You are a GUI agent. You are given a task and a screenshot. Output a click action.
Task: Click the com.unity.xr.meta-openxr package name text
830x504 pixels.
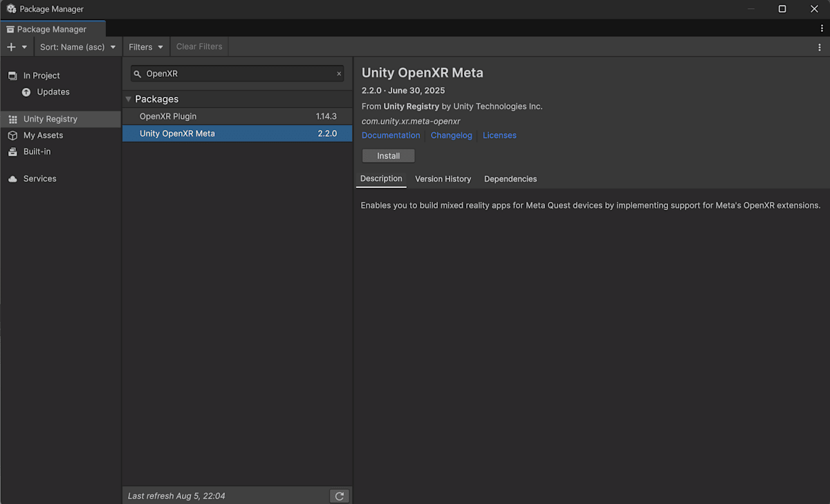click(411, 121)
